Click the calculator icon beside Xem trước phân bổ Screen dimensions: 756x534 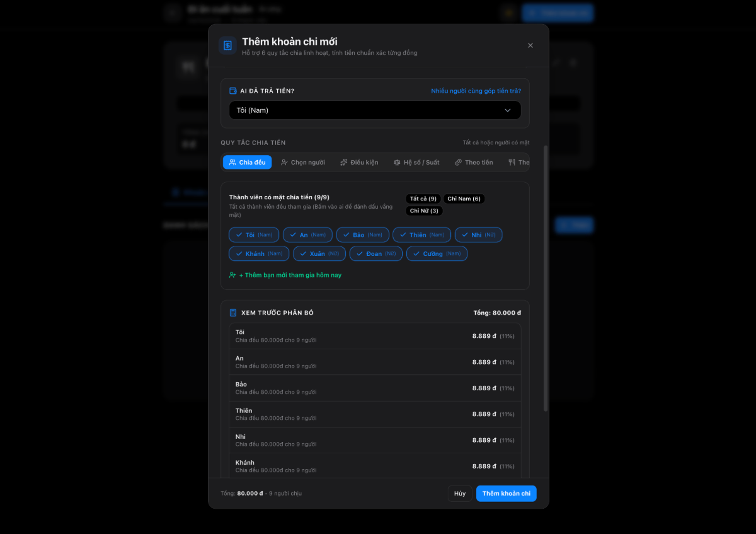coord(233,313)
